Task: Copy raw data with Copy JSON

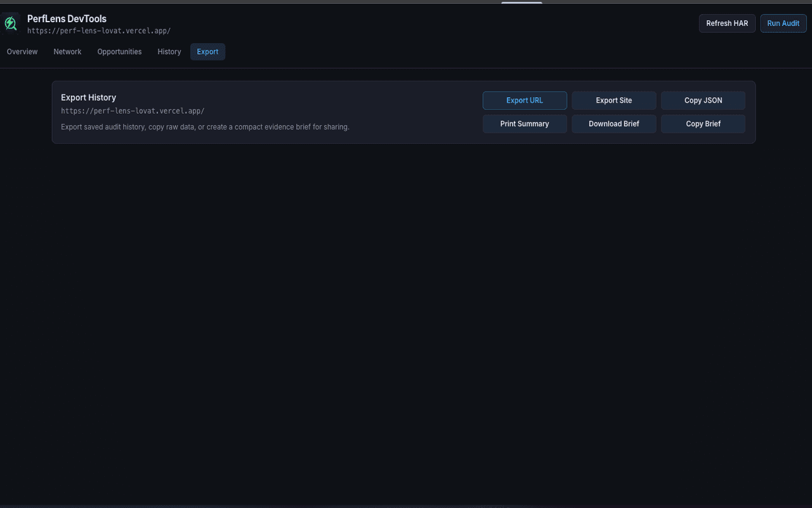Action: click(703, 100)
